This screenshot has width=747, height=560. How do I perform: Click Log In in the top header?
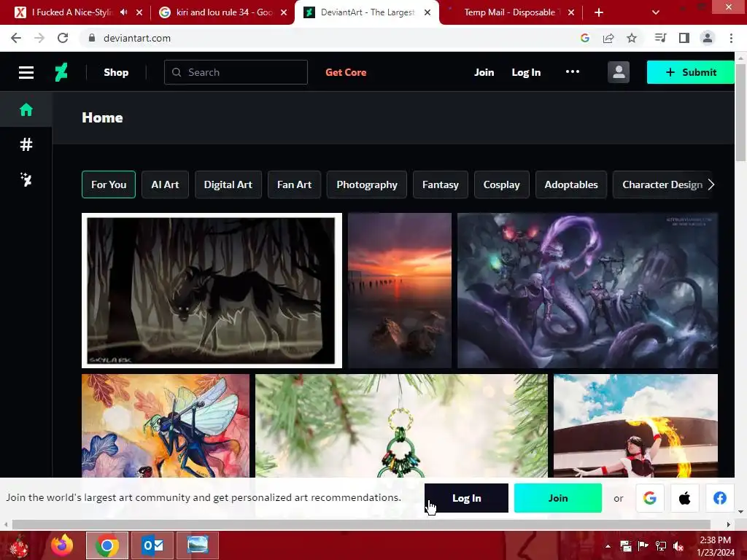(526, 72)
